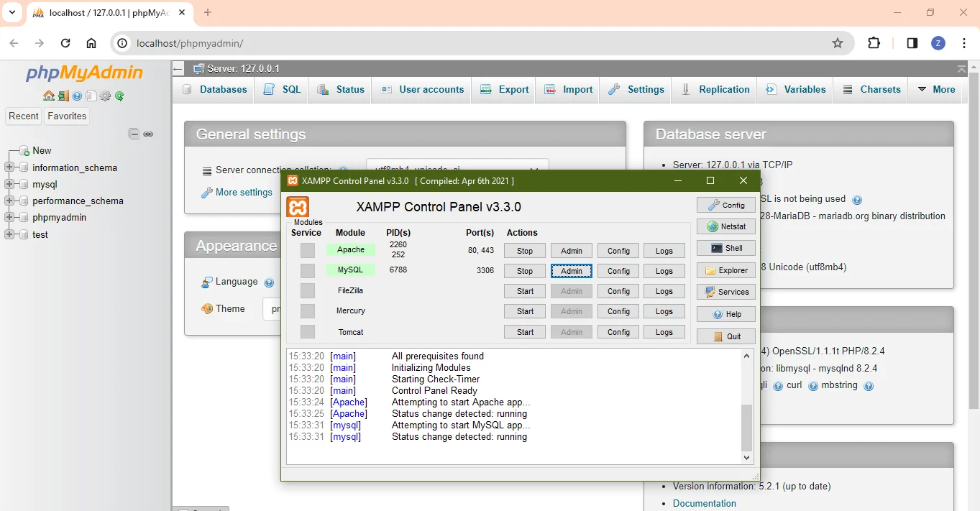Click the link with main panel icon
Screen dimensions: 980x511
148,134
